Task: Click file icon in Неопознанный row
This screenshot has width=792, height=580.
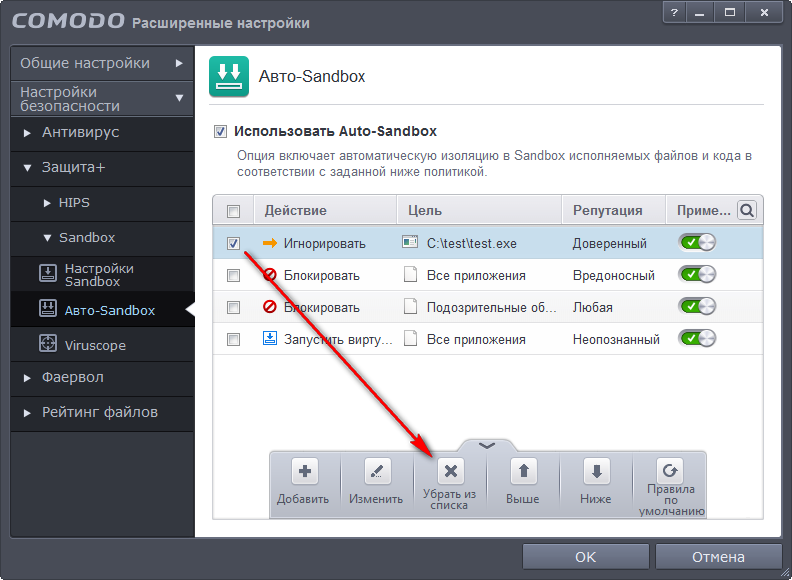Action: [x=410, y=338]
